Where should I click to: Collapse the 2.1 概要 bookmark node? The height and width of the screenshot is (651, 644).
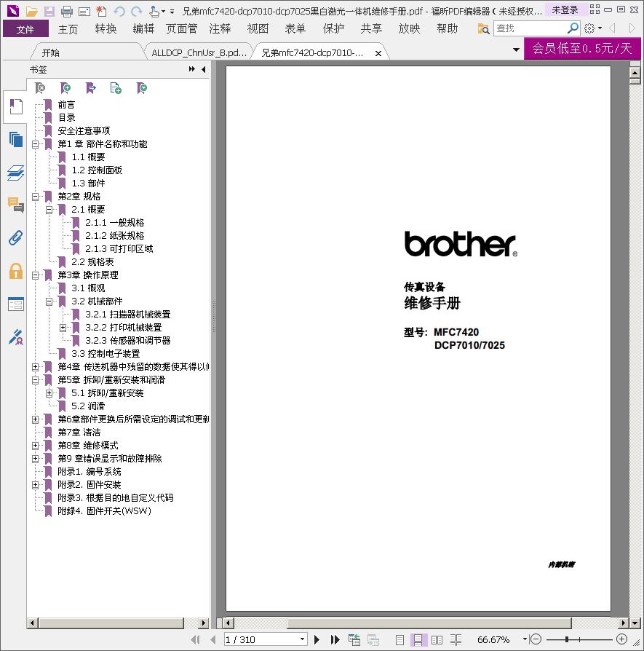click(49, 210)
